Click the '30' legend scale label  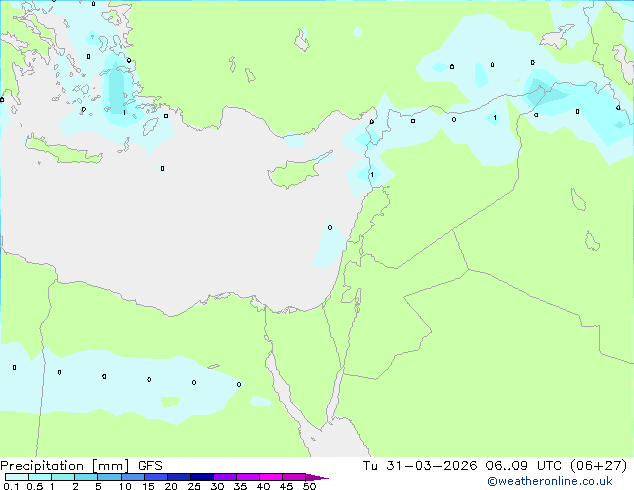217,486
